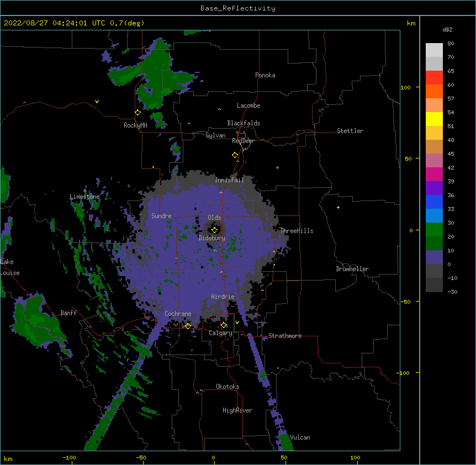Click the Olds town label

coord(214,218)
